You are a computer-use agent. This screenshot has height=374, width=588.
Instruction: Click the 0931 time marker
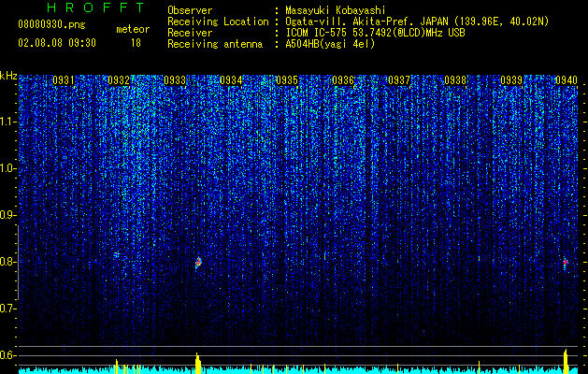64,80
